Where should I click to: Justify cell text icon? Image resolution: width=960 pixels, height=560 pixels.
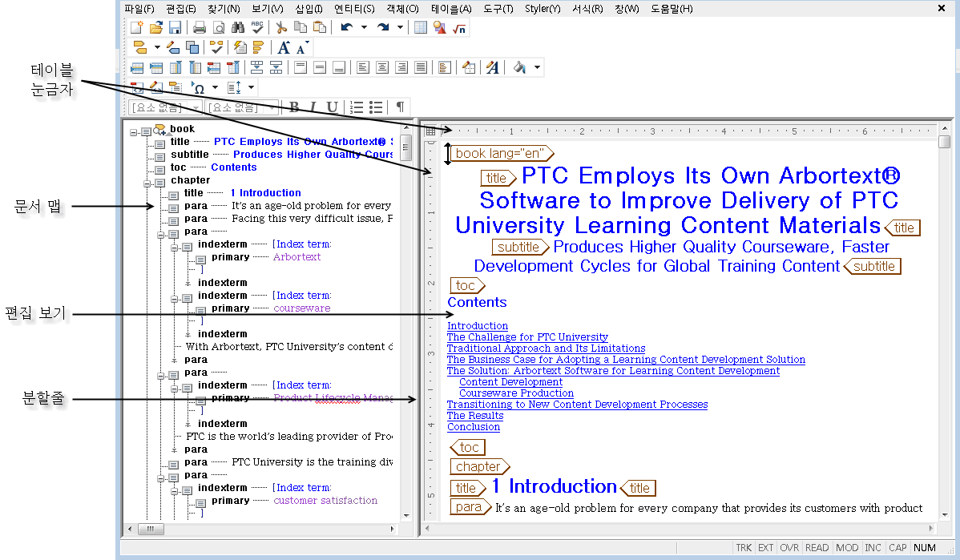coord(420,67)
